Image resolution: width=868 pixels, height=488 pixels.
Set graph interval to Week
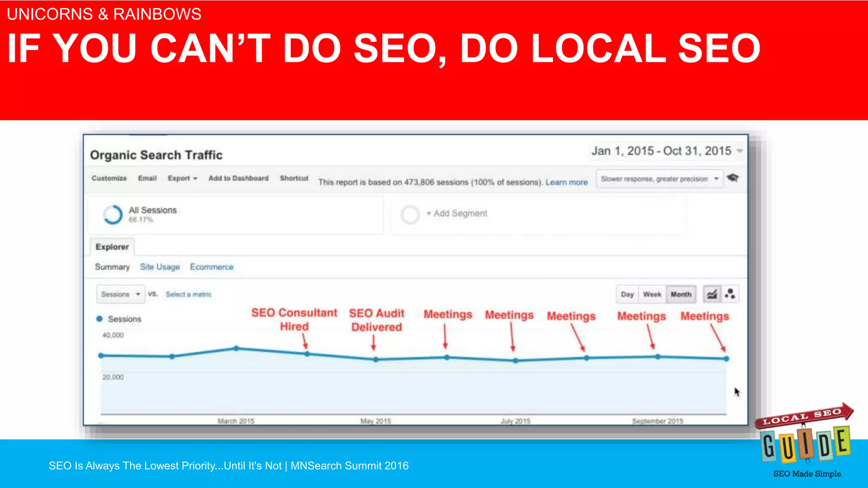tap(652, 294)
